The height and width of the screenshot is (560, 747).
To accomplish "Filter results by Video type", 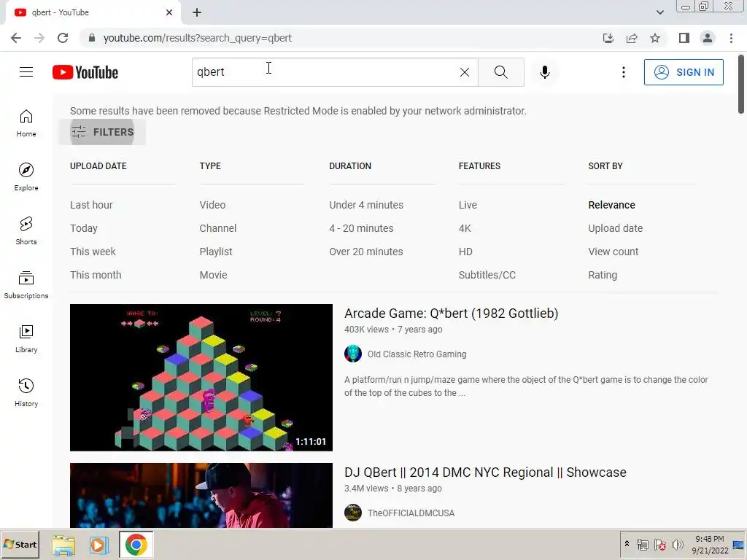I will pyautogui.click(x=212, y=205).
